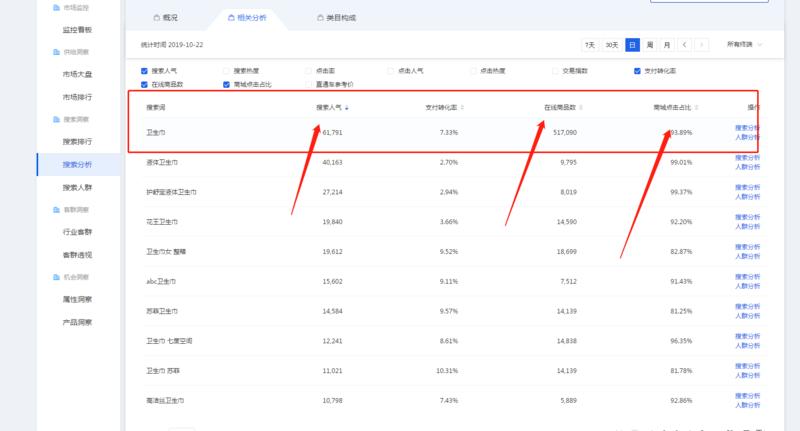
Task: Go to previous date with left chevron
Action: 684,45
